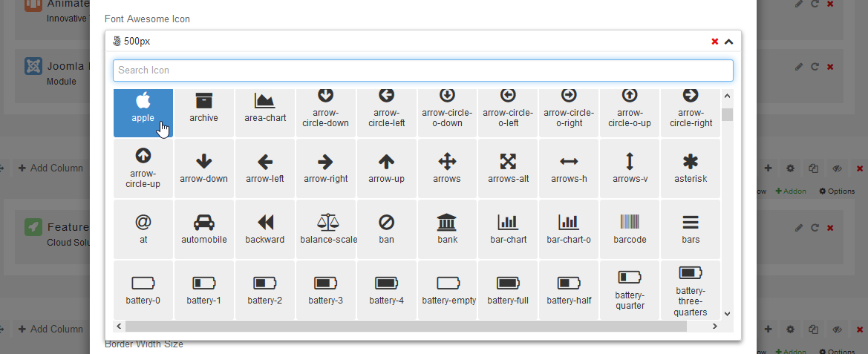Select the arrow-circle-up icon

(143, 168)
